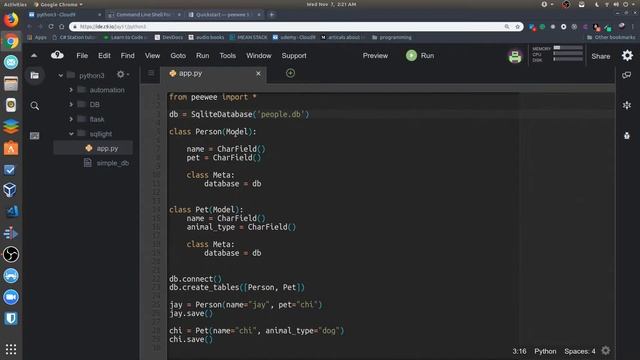Expand the automation folder
This screenshot has width=640, height=360.
[x=71, y=90]
